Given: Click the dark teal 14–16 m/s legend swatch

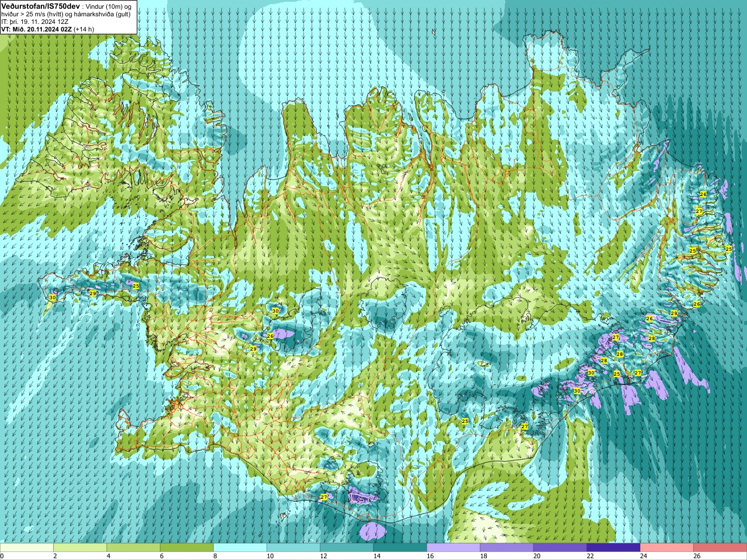Looking at the screenshot, I should click(400, 548).
